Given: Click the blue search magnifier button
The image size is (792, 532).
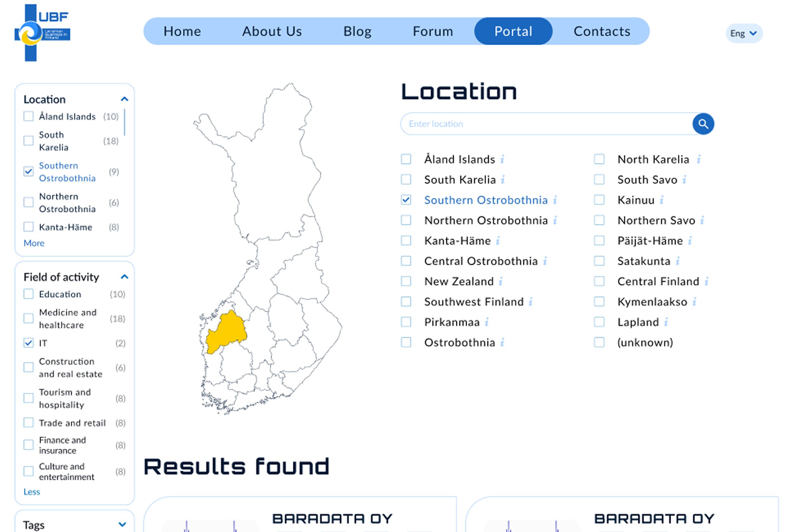Looking at the screenshot, I should click(x=703, y=124).
